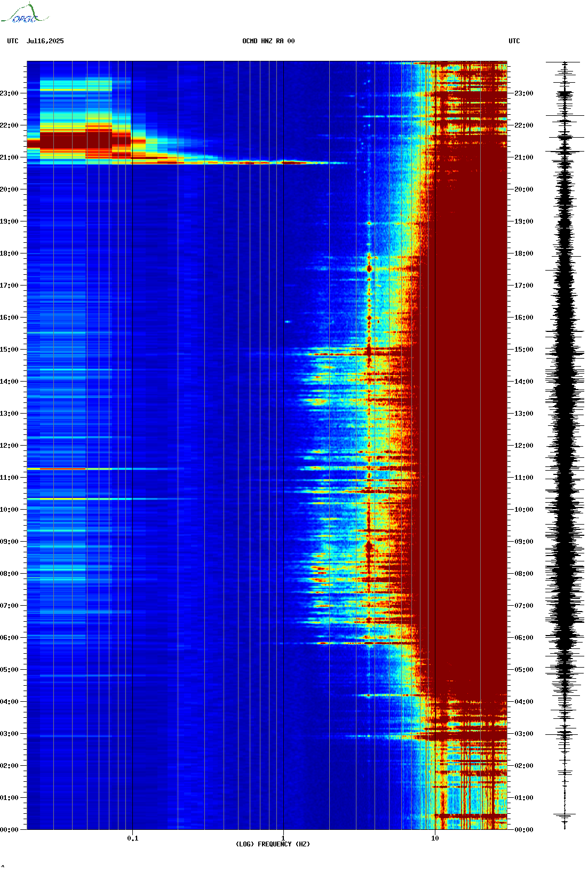Click the "10" frequency axis tick label
588x872 pixels.
(435, 838)
